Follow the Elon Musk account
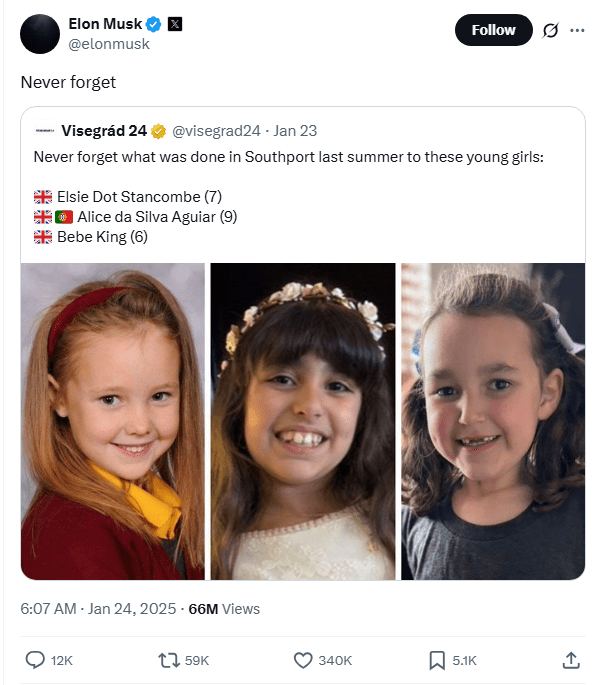Viewport: 597px width, 685px height. point(493,30)
